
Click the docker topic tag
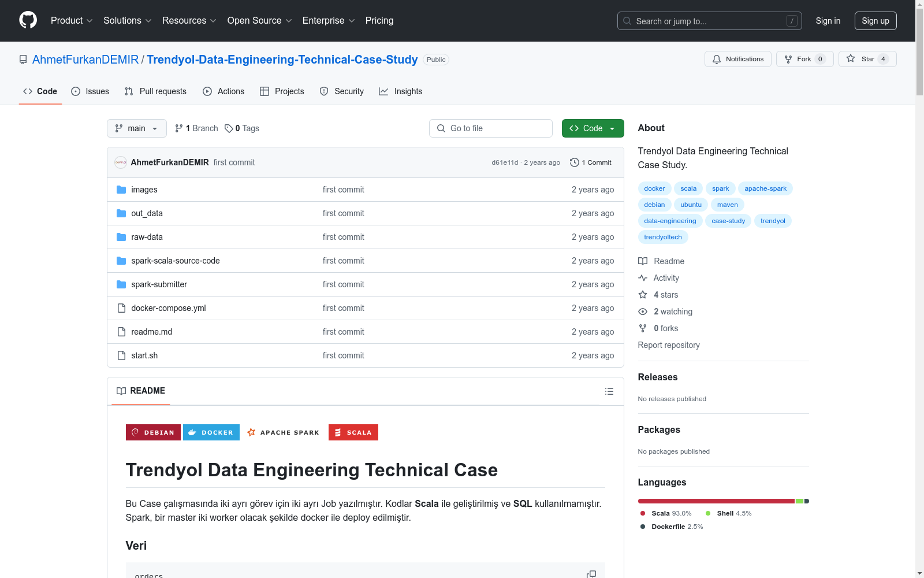click(x=654, y=188)
